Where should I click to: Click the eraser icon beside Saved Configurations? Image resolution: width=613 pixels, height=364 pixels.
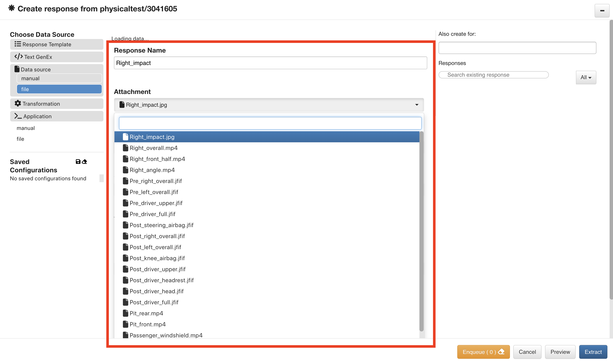(84, 162)
